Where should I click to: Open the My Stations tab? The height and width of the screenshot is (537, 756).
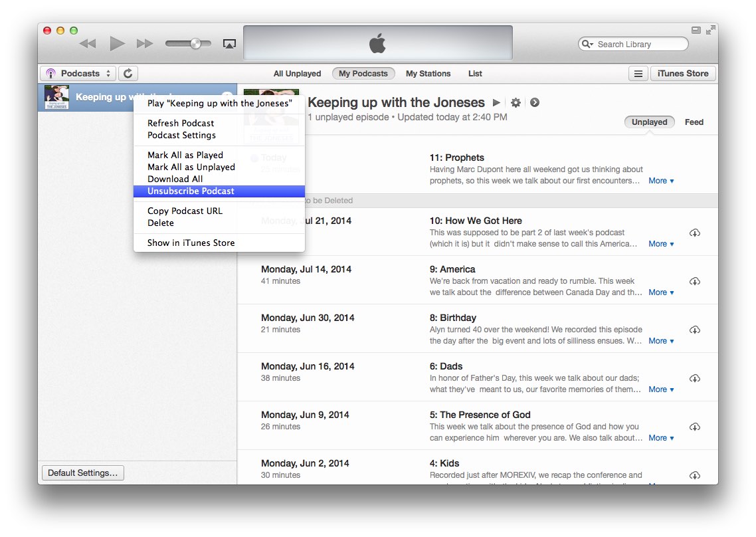tap(428, 73)
